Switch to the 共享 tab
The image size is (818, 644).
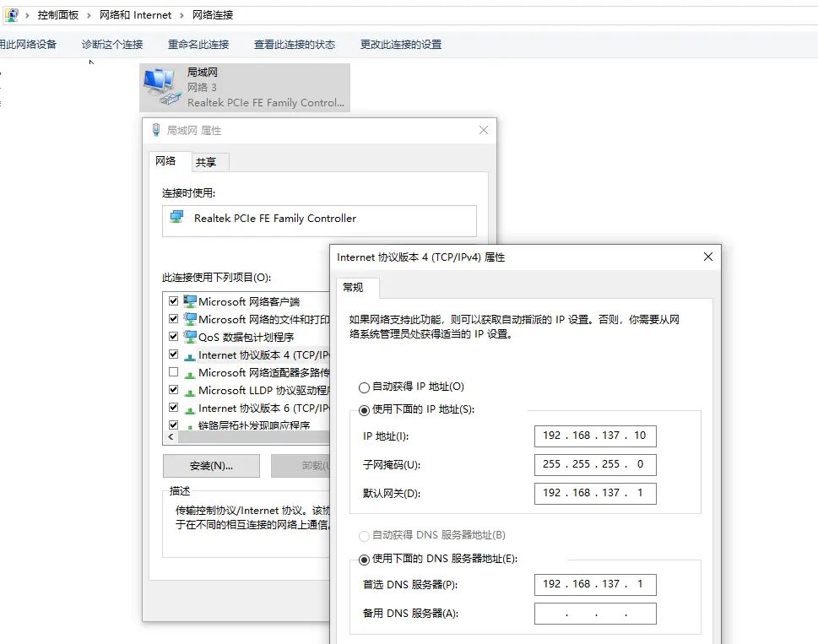pos(205,161)
